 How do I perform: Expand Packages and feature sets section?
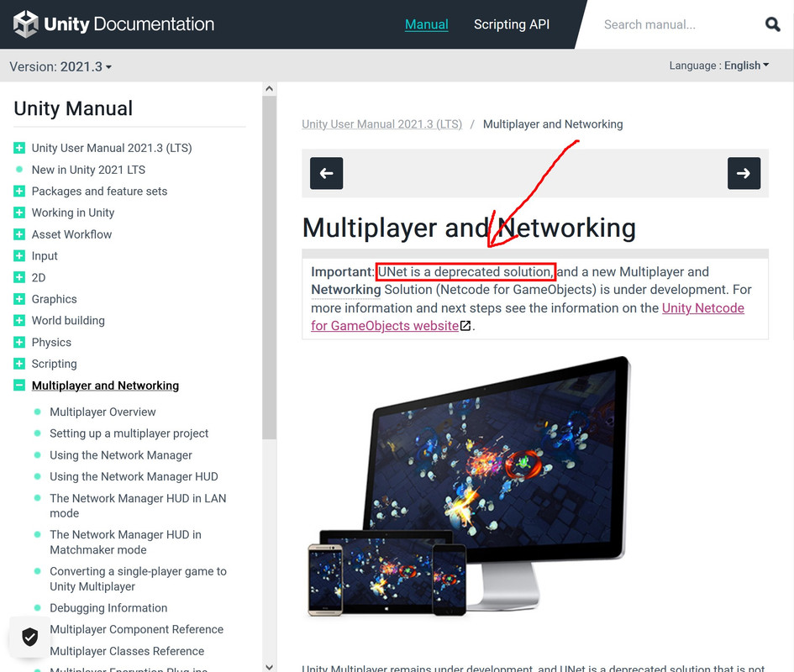tap(19, 191)
